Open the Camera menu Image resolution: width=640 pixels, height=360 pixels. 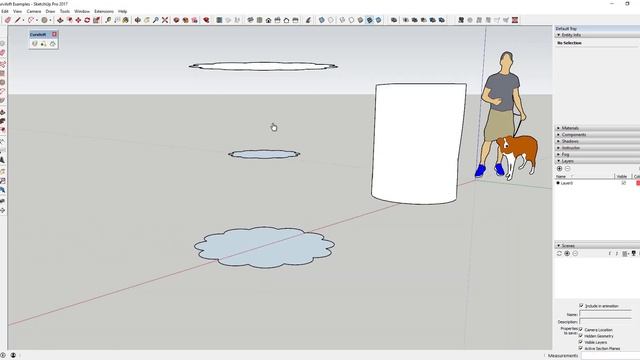34,11
